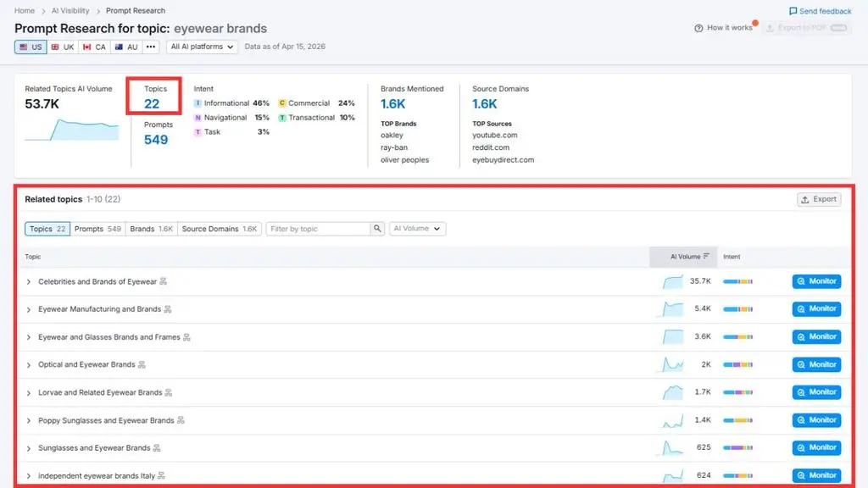Expand the Poppy Sunglasses and Eyewear Brands row
Screen dimensions: 868x488
pyautogui.click(x=29, y=421)
